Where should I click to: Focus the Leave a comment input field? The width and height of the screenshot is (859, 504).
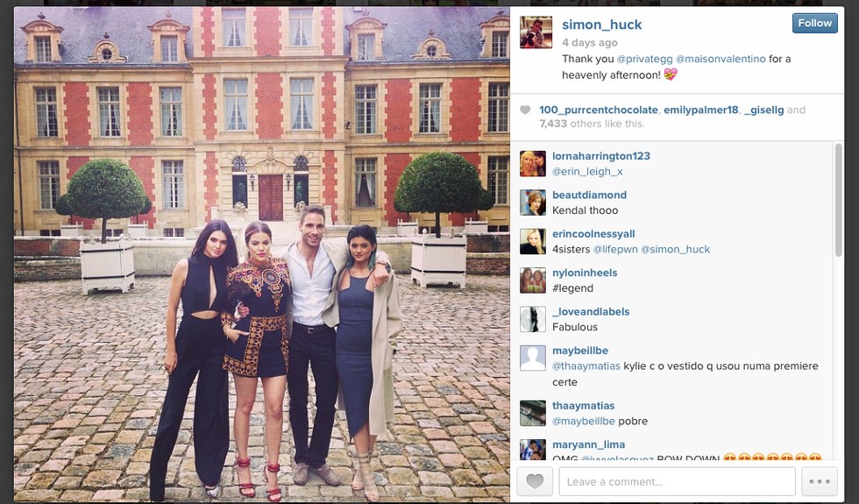coord(677,481)
